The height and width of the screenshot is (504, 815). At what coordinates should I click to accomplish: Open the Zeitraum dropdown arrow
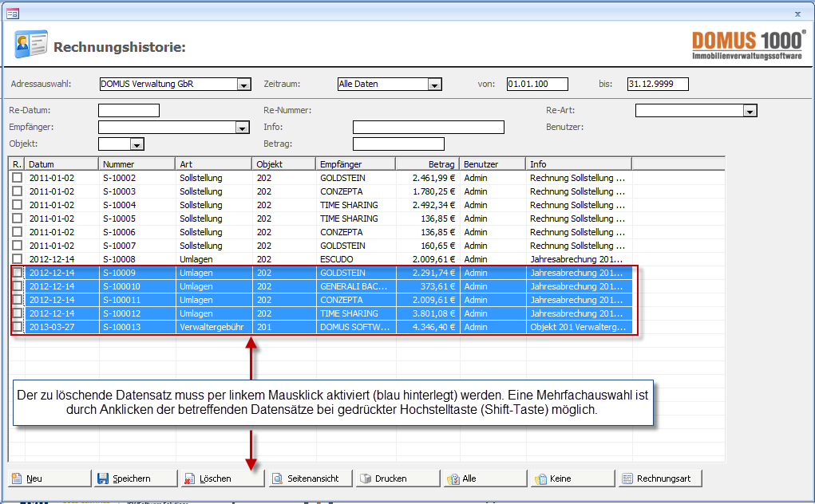point(434,85)
